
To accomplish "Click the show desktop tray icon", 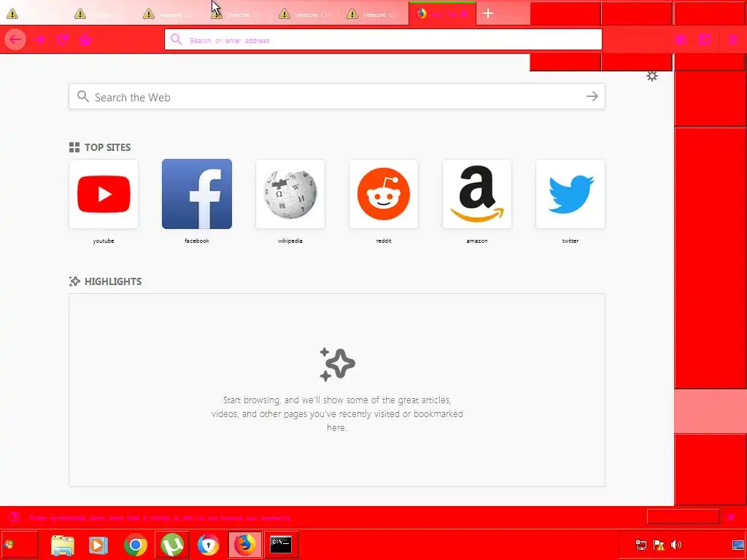I will [738, 545].
